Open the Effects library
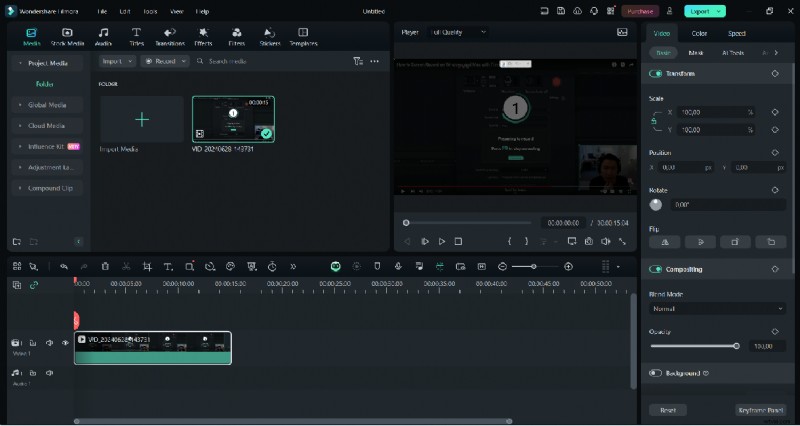 click(x=203, y=37)
